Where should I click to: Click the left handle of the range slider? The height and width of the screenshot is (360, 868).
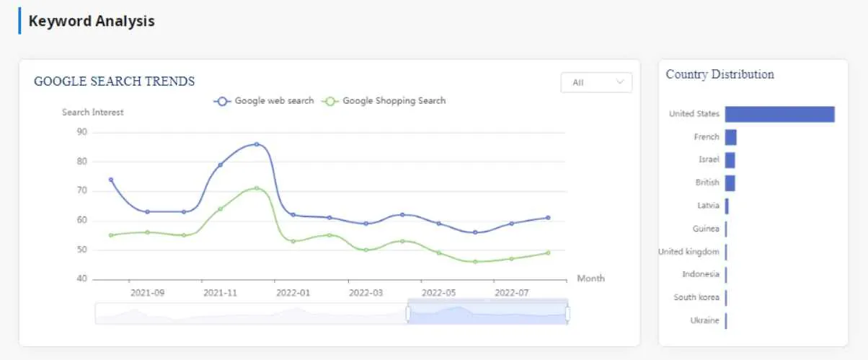[x=408, y=314]
